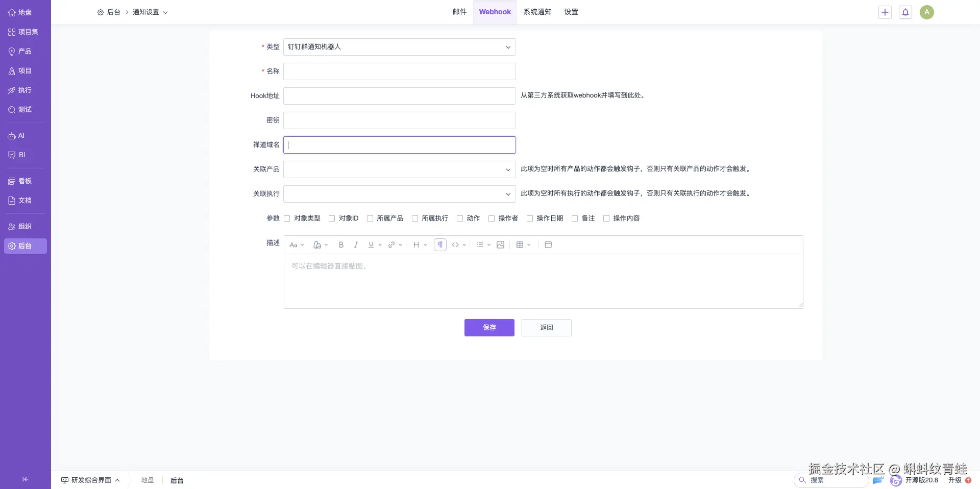
Task: Open the 设置 tab in the header
Action: 571,12
